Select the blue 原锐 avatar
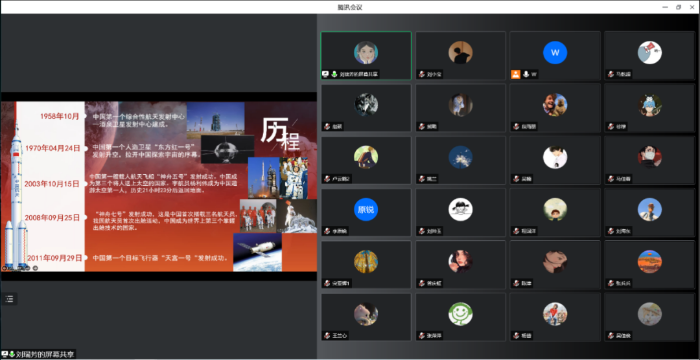The width and height of the screenshot is (700, 360). coord(366,209)
